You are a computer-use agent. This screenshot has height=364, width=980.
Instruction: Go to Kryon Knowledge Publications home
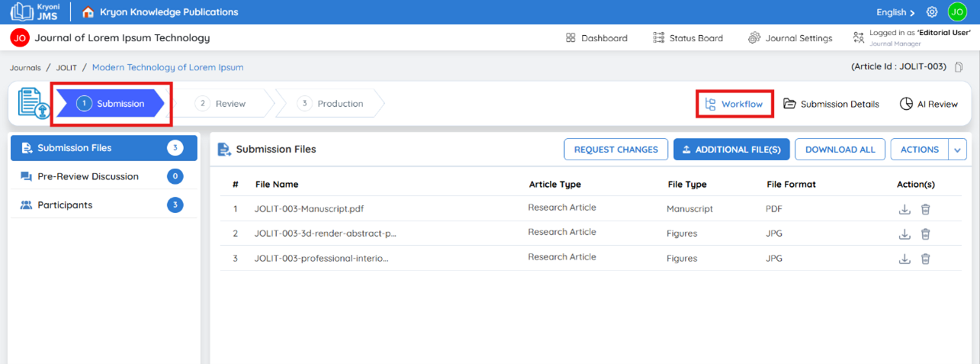(160, 12)
